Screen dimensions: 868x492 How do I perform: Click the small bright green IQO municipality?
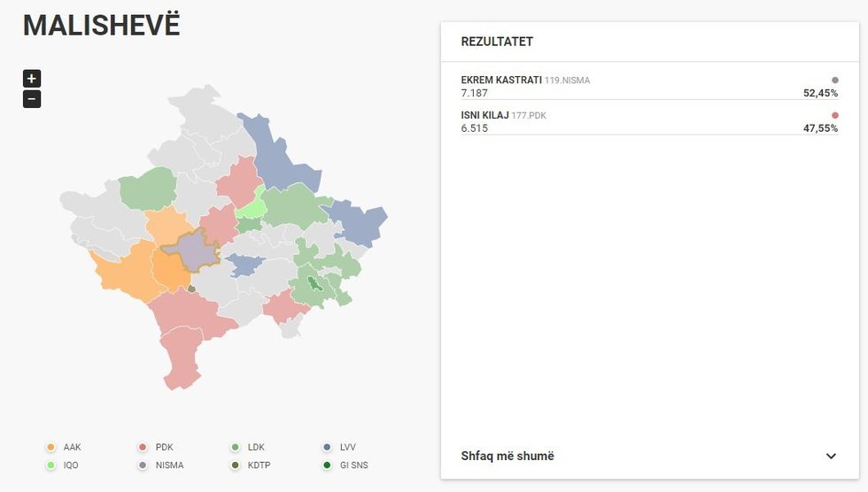[x=252, y=209]
